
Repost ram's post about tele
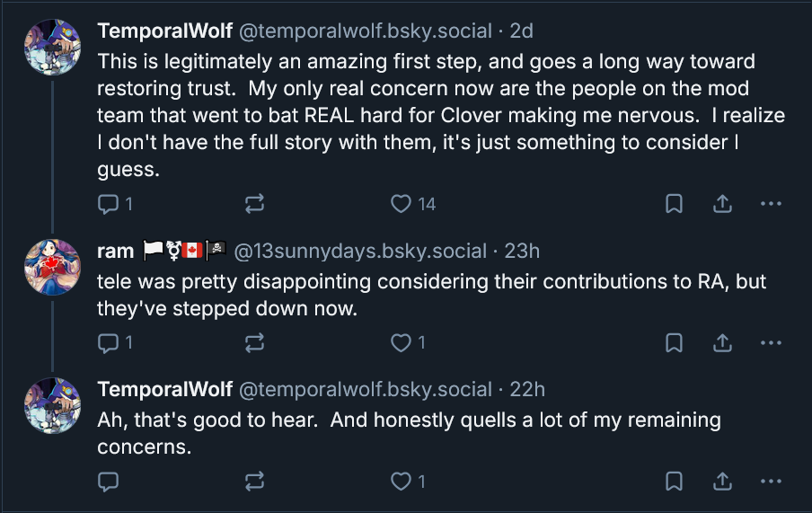pyautogui.click(x=254, y=342)
